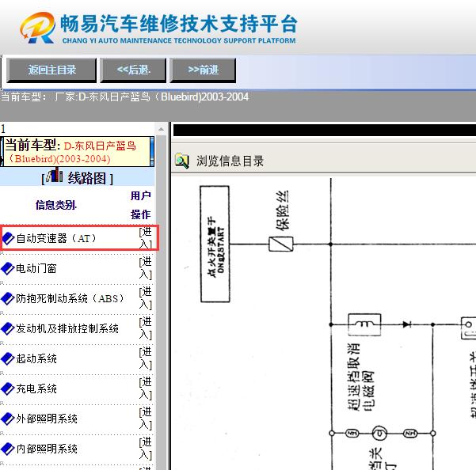
Task: Click the left panel vertical scrollbar track
Action: [x=161, y=302]
